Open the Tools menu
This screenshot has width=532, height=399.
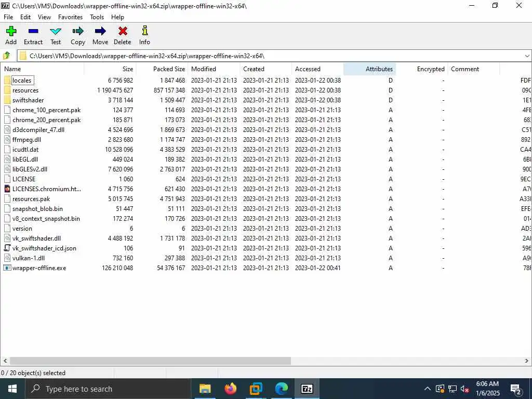(x=97, y=17)
